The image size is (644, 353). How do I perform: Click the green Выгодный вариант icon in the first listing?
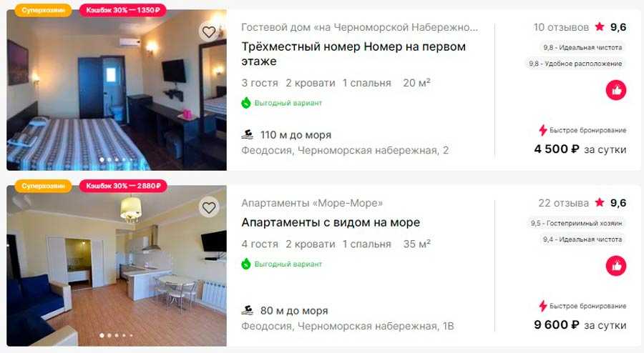246,102
